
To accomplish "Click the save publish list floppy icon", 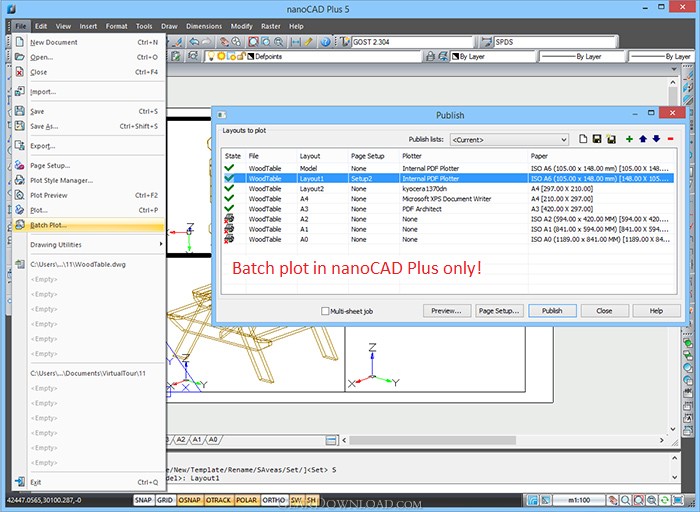I will point(597,139).
